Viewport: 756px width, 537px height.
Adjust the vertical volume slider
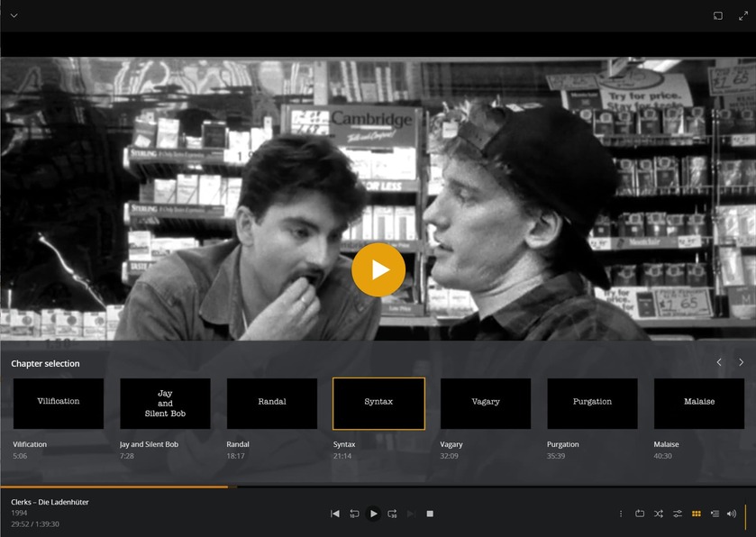coord(745,517)
